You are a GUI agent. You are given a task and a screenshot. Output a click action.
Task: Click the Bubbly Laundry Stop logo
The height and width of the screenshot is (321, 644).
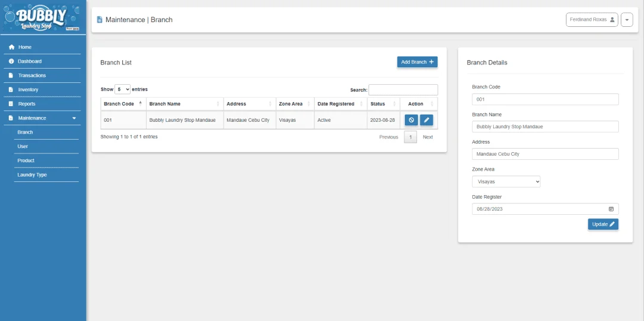(x=42, y=18)
